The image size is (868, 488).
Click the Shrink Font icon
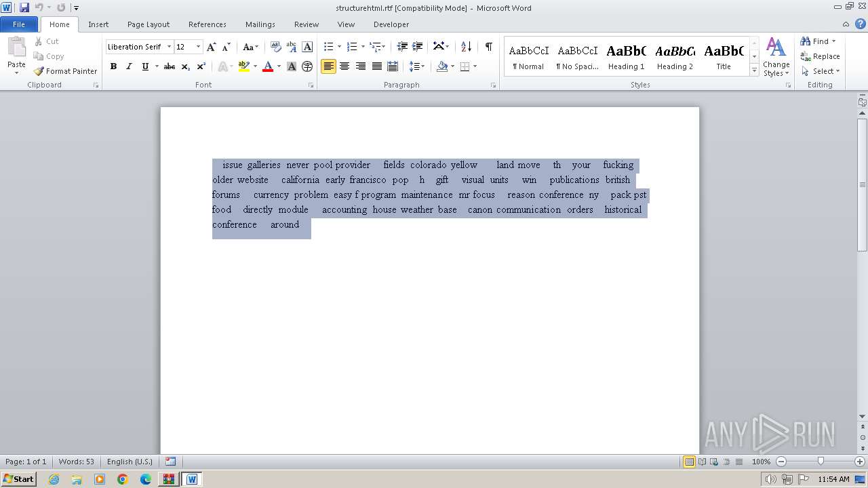point(226,47)
